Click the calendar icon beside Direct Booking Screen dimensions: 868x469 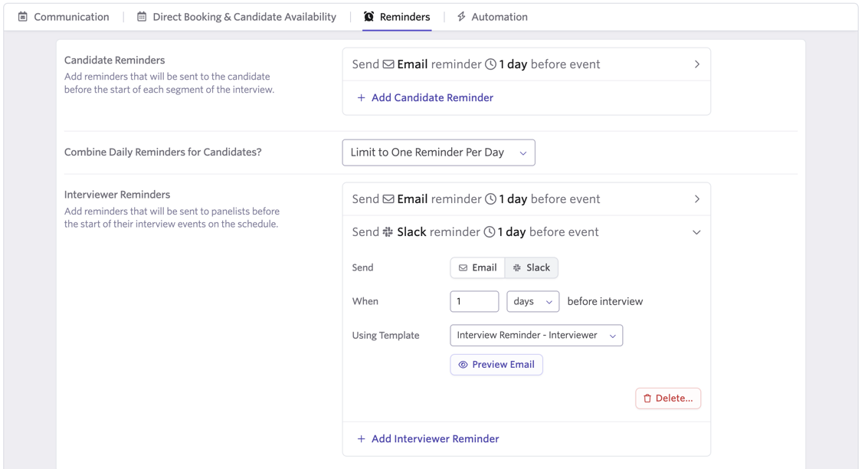point(142,17)
